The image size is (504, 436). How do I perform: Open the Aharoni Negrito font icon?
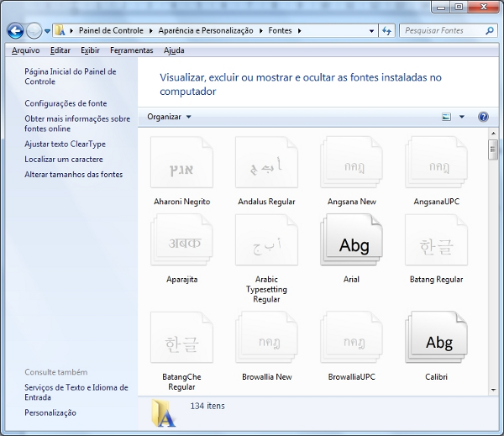click(181, 162)
